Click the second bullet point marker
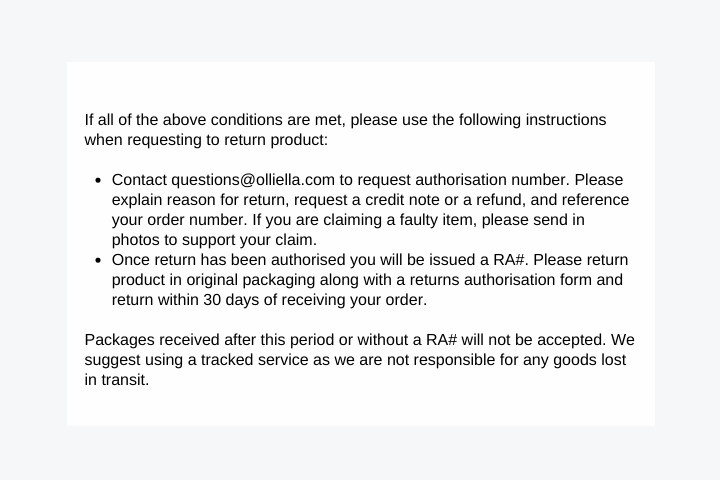The image size is (720, 480). (x=98, y=261)
